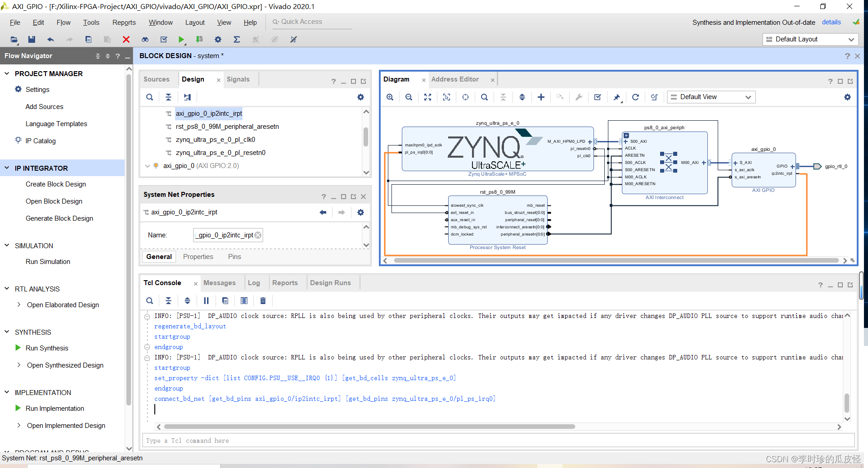This screenshot has height=468, width=868.
Task: Open the Tools menu
Action: tap(91, 23)
